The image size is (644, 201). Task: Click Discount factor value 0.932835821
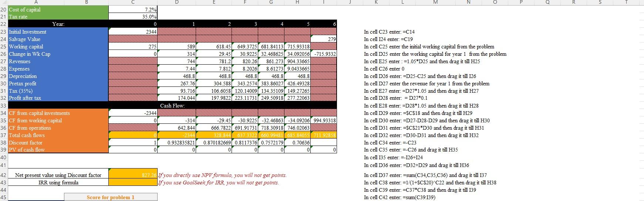click(x=177, y=143)
